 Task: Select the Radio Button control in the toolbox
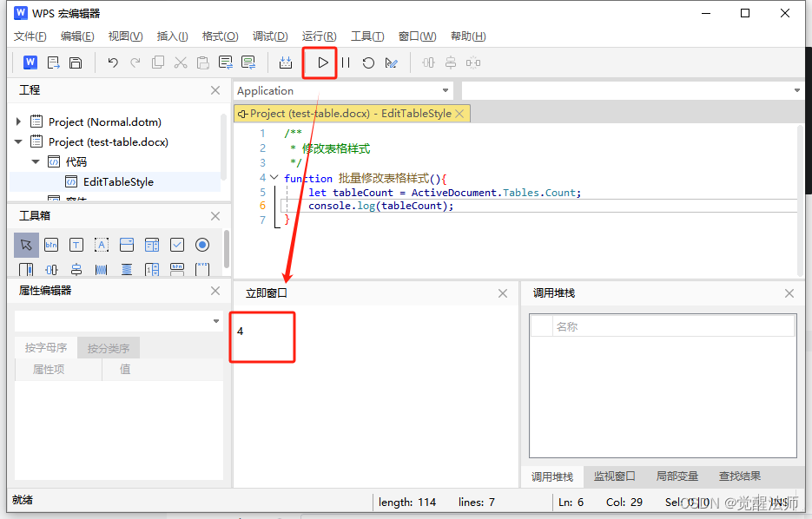tap(201, 245)
